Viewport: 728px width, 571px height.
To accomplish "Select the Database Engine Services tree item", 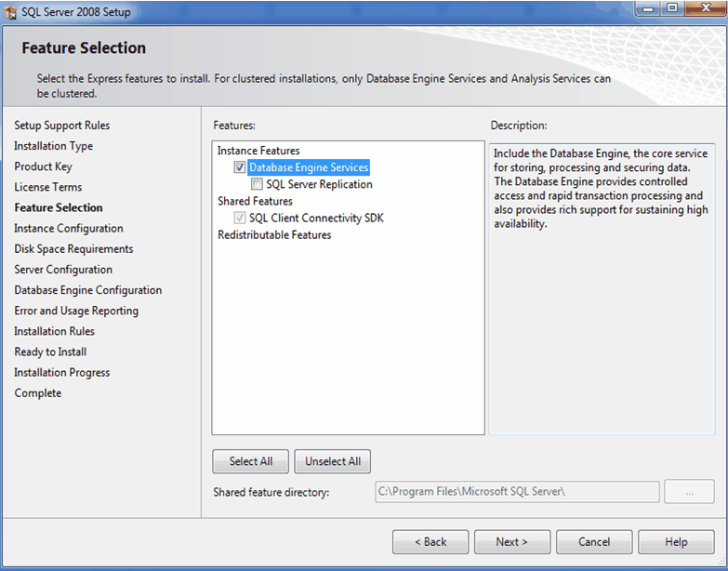I will (309, 167).
